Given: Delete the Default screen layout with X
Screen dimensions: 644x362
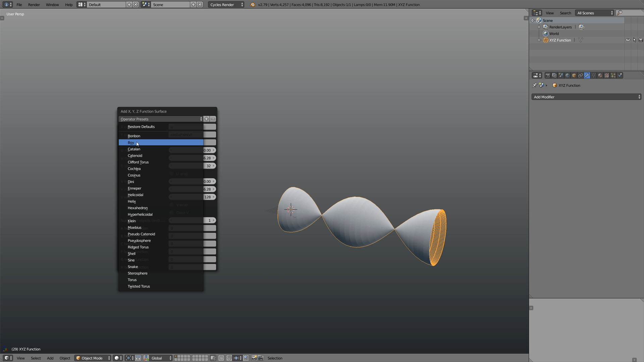Looking at the screenshot, I should tap(136, 5).
